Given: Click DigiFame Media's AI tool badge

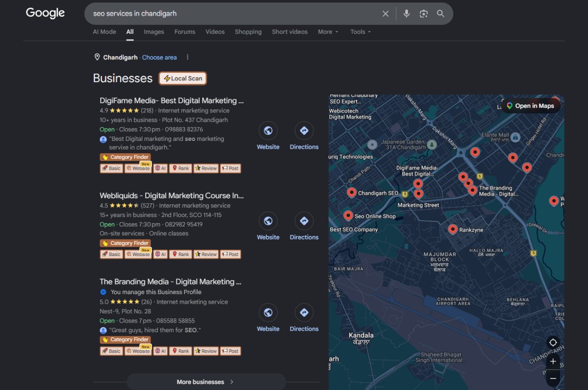Looking at the screenshot, I should coord(160,168).
